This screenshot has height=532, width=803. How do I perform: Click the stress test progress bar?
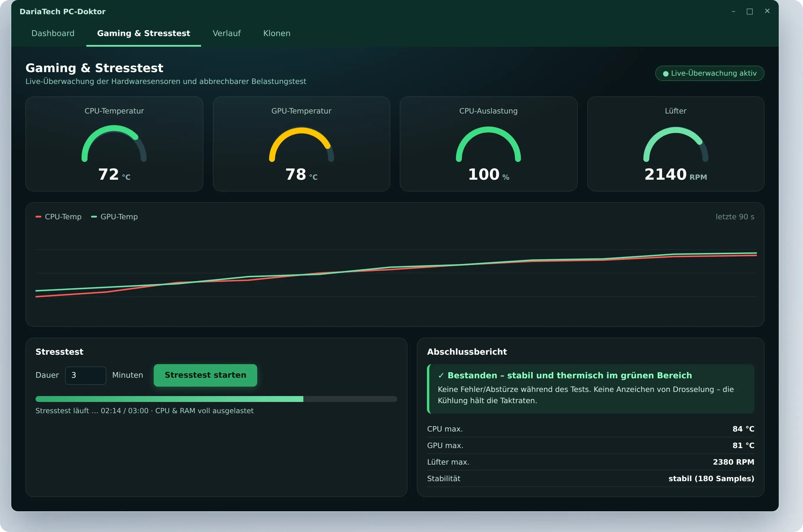coord(216,399)
